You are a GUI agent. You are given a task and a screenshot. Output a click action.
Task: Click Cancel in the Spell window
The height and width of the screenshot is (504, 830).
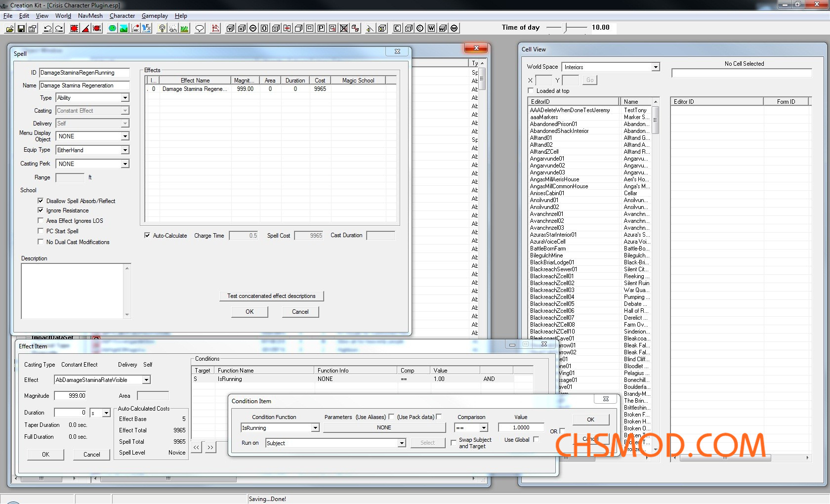[300, 312]
